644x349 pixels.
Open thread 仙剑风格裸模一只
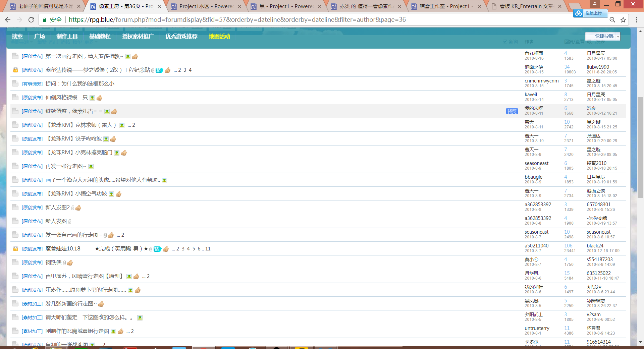[x=66, y=98]
